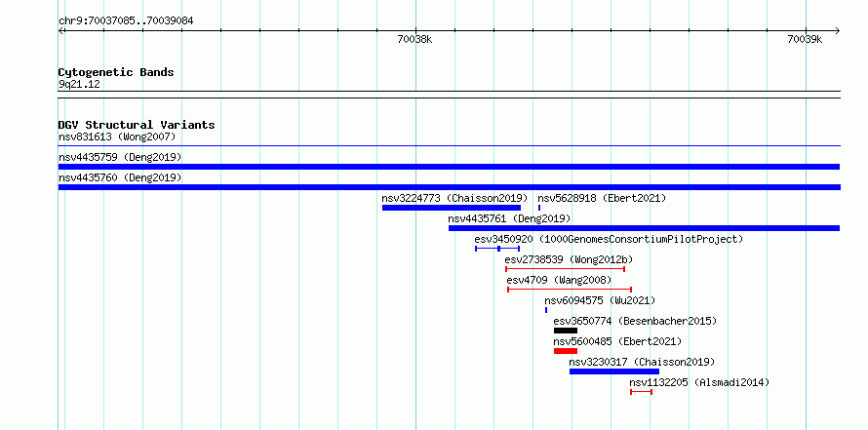The height and width of the screenshot is (430, 868).
Task: Click the esv3450920 1000GenomesConsortiumPilotProject label
Action: pyautogui.click(x=609, y=239)
